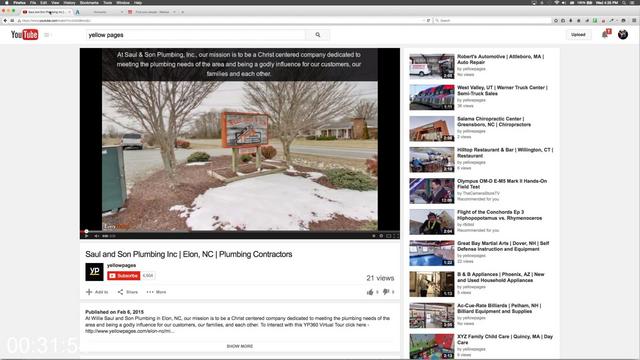This screenshot has height=360, width=640.
Task: Select the Saul and Son Plumbing tab
Action: click(46, 12)
